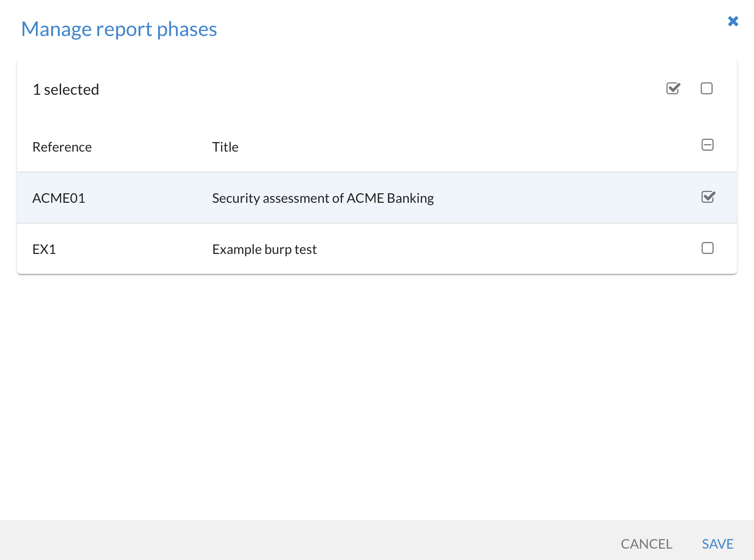Click the 1 selected counter label

click(x=66, y=90)
